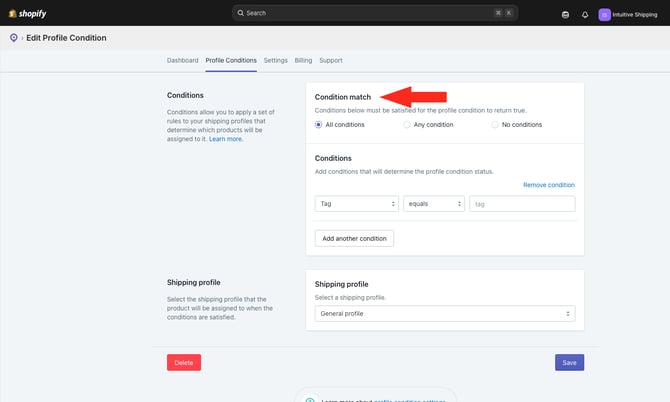Click the Condition match heading
The width and height of the screenshot is (670, 402).
(343, 97)
